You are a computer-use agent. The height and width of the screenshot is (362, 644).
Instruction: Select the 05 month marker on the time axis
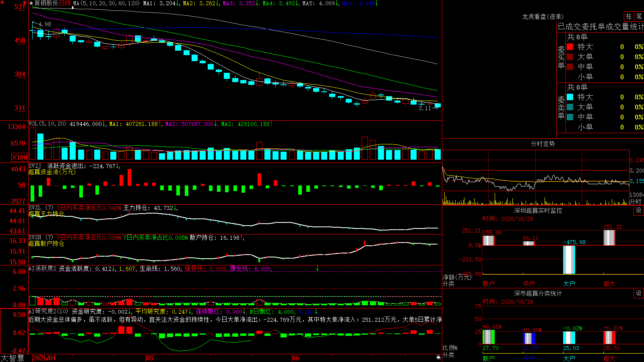(x=150, y=358)
